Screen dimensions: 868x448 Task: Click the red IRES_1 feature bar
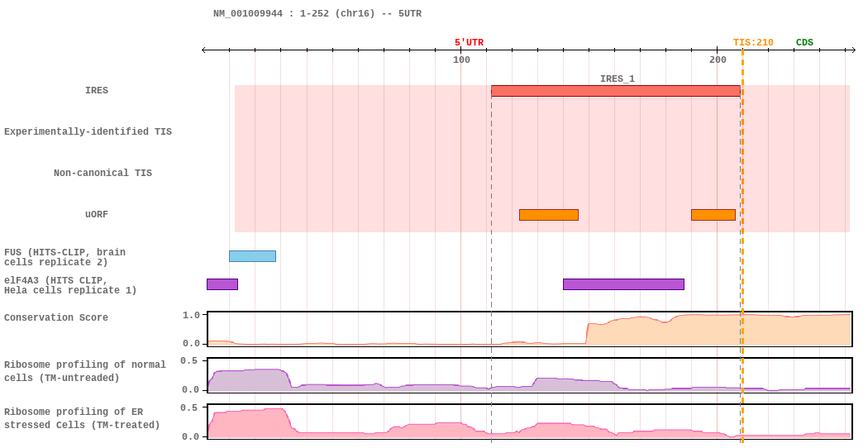(616, 91)
